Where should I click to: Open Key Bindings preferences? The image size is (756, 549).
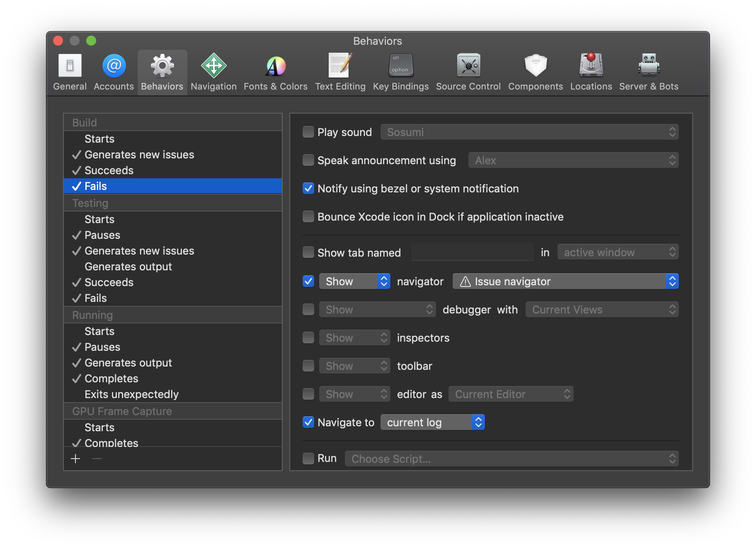400,71
